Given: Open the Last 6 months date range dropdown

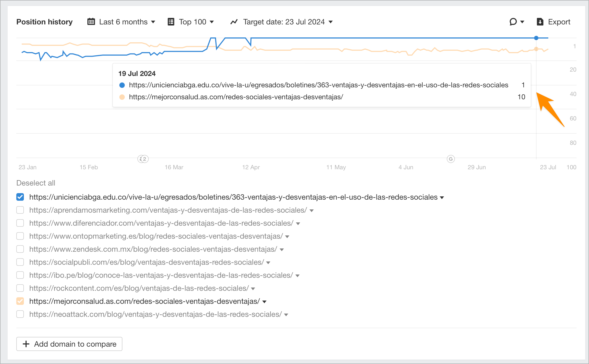Looking at the screenshot, I should (x=121, y=22).
